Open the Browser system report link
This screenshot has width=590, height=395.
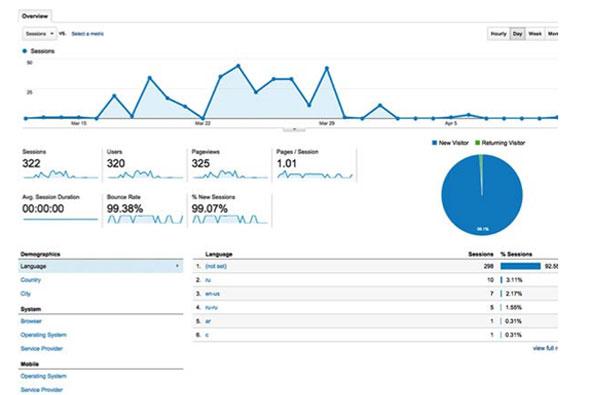(31, 321)
